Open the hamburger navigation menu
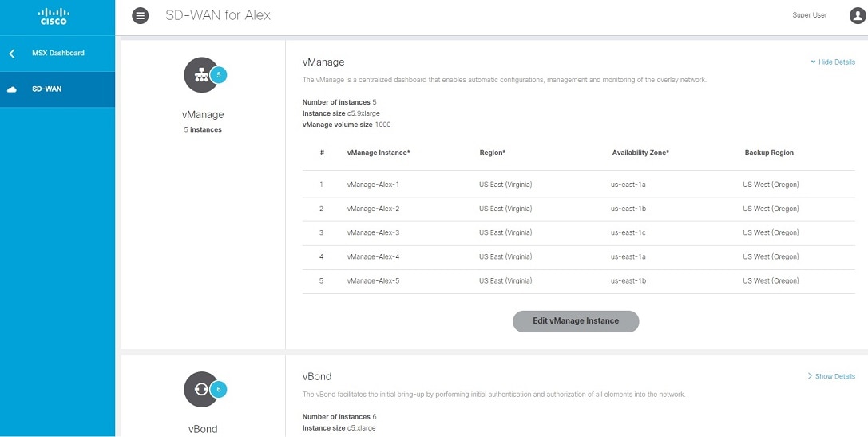 pos(141,15)
